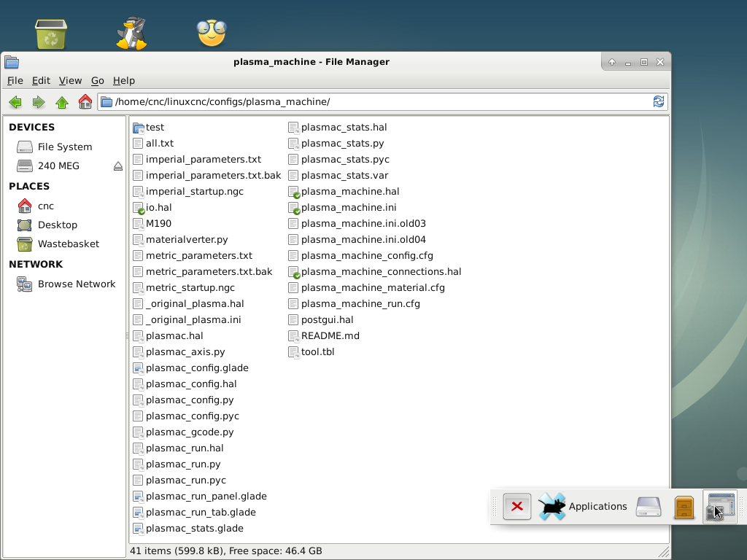Screen dimensions: 747x560
Task: Click the folder icon in the location bar
Action: (107, 102)
